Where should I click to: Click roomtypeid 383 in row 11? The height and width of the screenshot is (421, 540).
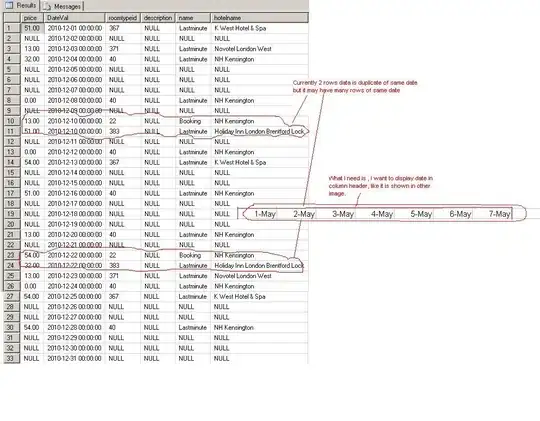coord(114,132)
